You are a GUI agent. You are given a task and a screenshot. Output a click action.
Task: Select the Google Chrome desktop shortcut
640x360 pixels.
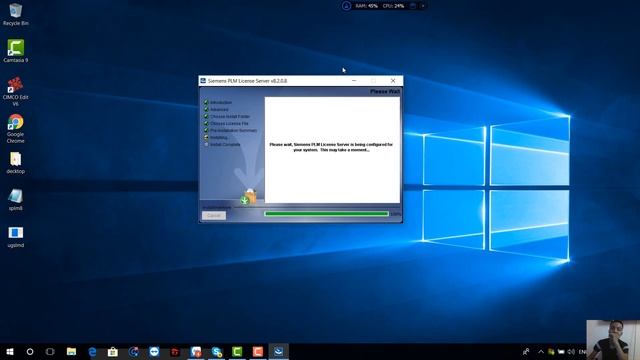16,129
